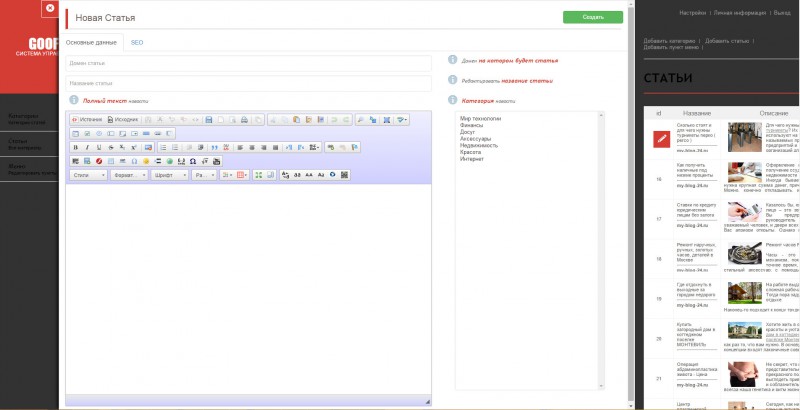Screen dimensions: 800x410
Task: Click the Добавить категорию link
Action: tap(669, 41)
